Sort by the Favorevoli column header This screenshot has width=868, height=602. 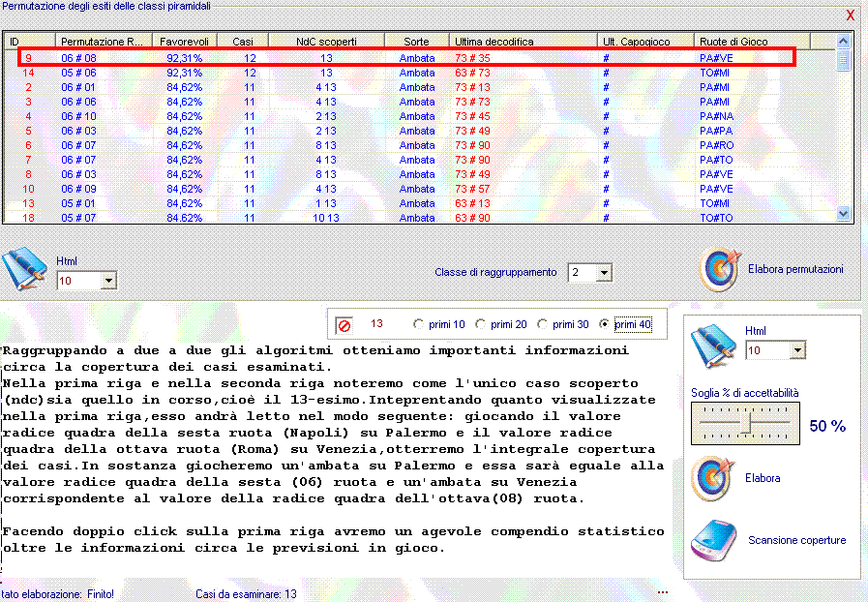(x=184, y=42)
